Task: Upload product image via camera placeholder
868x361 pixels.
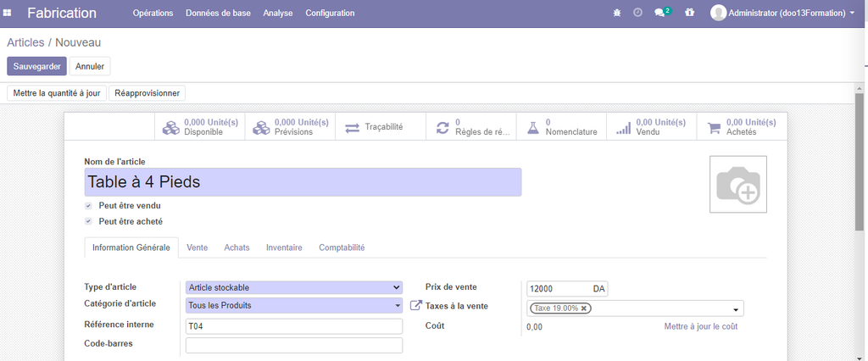Action: [737, 184]
